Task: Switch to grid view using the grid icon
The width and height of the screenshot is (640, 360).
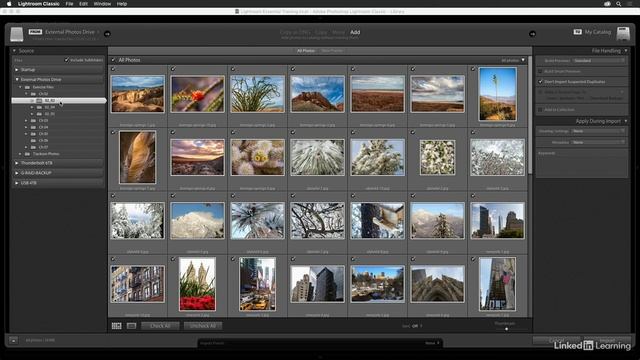Action: 117,326
